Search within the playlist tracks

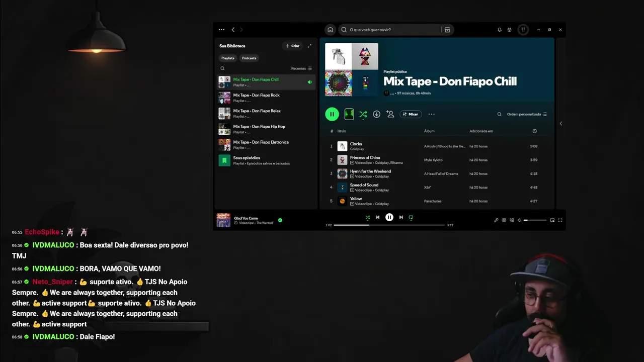click(x=500, y=114)
